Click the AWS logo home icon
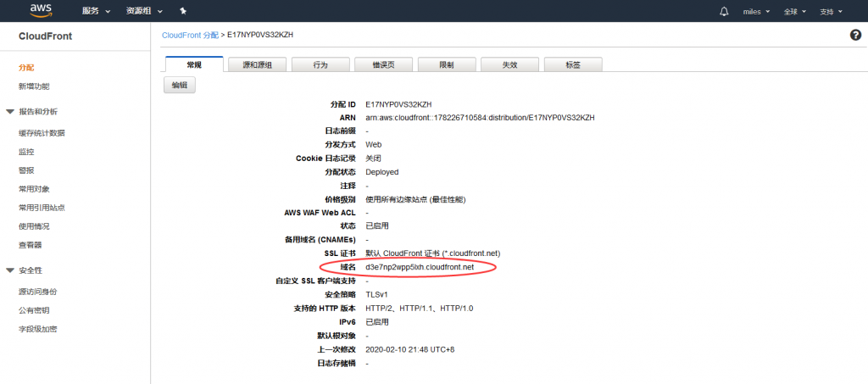868x384 pixels. [x=42, y=10]
